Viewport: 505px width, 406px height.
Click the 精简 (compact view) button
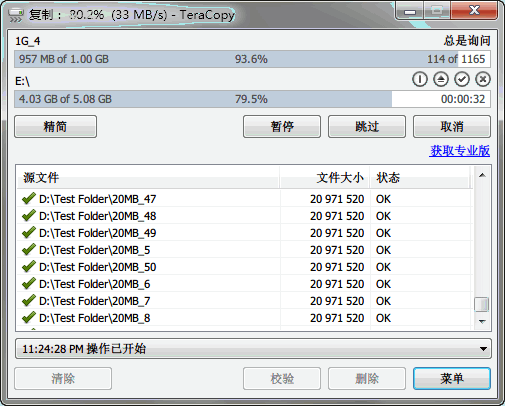click(55, 127)
